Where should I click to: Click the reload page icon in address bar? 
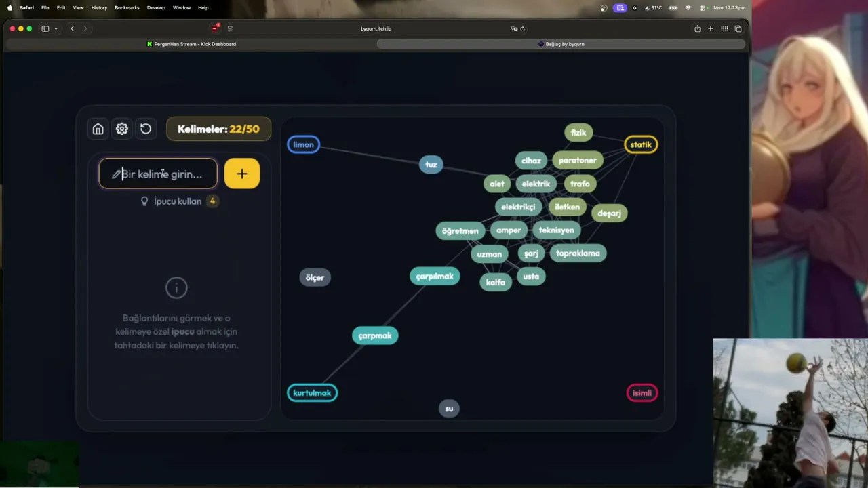[x=522, y=28]
